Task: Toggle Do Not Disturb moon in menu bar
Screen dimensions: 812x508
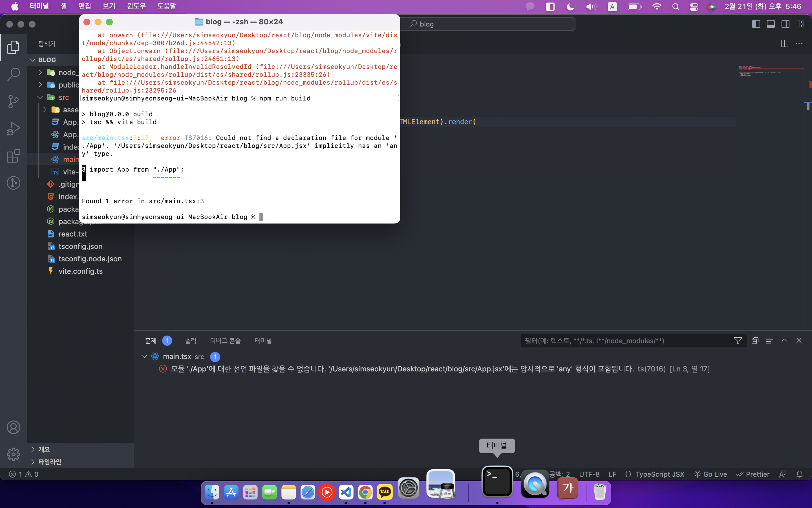Action: tap(570, 6)
